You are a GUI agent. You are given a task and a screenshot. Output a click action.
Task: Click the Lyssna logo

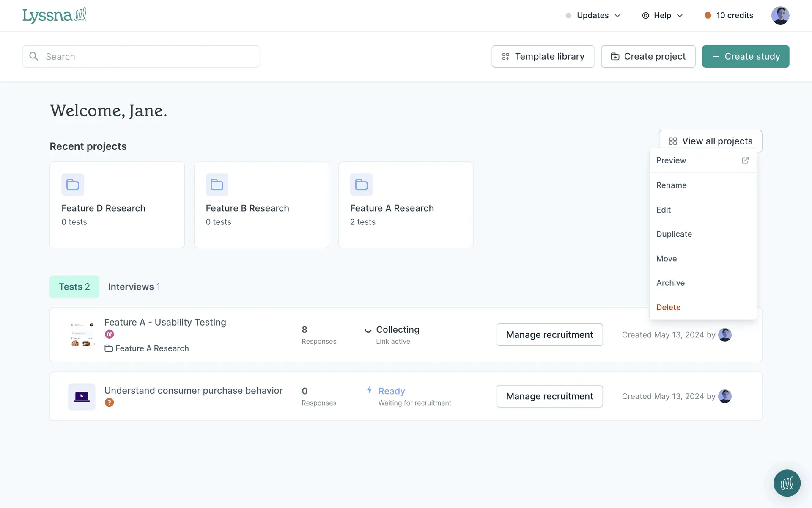coord(55,15)
